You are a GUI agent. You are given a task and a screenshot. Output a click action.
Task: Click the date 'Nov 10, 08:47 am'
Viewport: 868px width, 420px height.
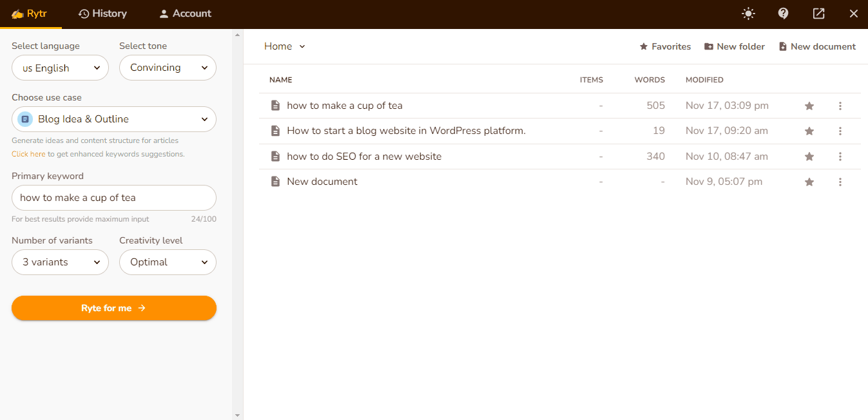coord(727,157)
